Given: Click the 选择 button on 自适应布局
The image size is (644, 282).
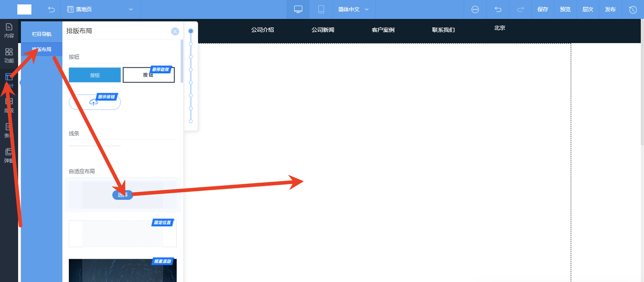Looking at the screenshot, I should (x=122, y=195).
